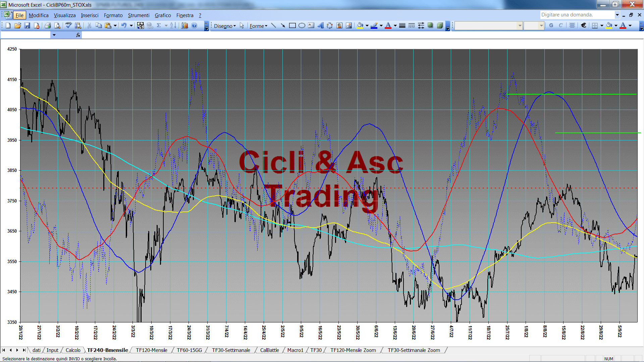Apply blue line color
Screen dimensions: 644x362
pyautogui.click(x=374, y=25)
